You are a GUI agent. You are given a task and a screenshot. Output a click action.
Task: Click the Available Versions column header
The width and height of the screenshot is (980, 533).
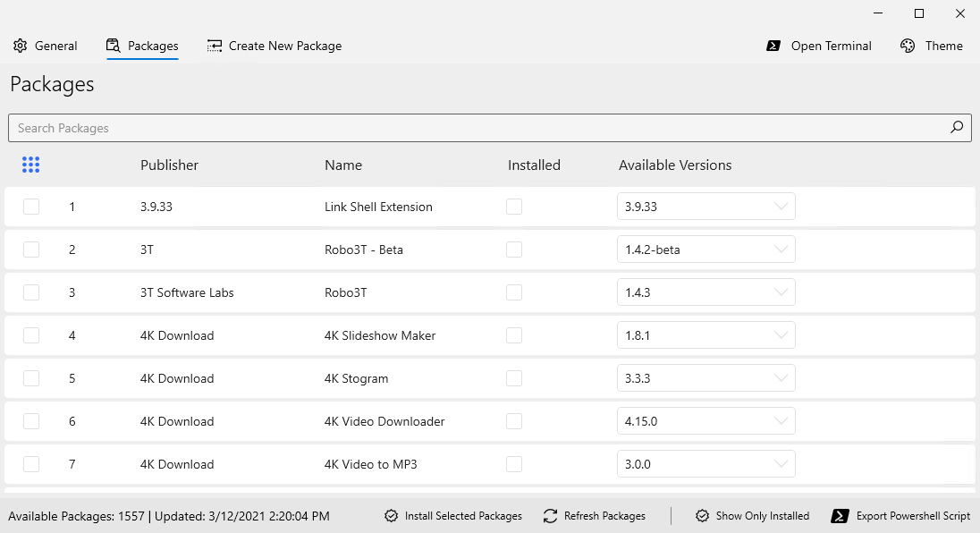(675, 165)
